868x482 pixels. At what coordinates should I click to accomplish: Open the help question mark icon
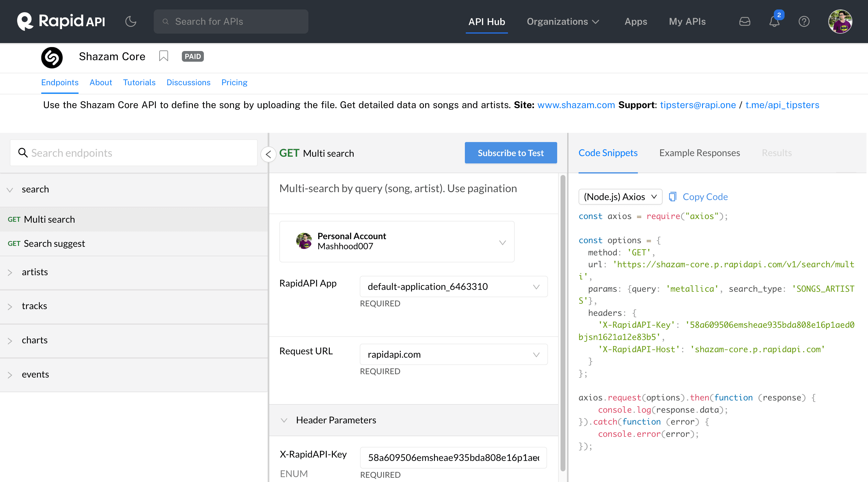coord(804,22)
